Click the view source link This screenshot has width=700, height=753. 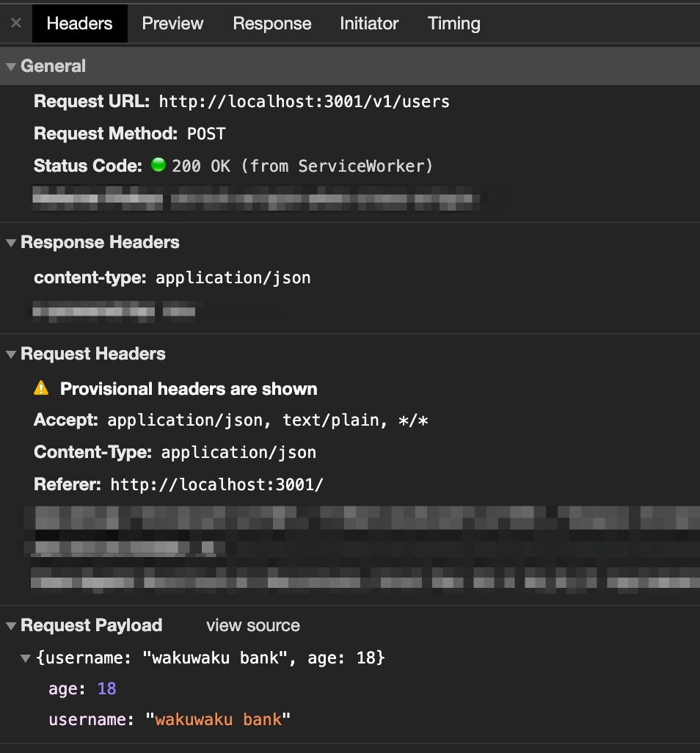[x=252, y=625]
